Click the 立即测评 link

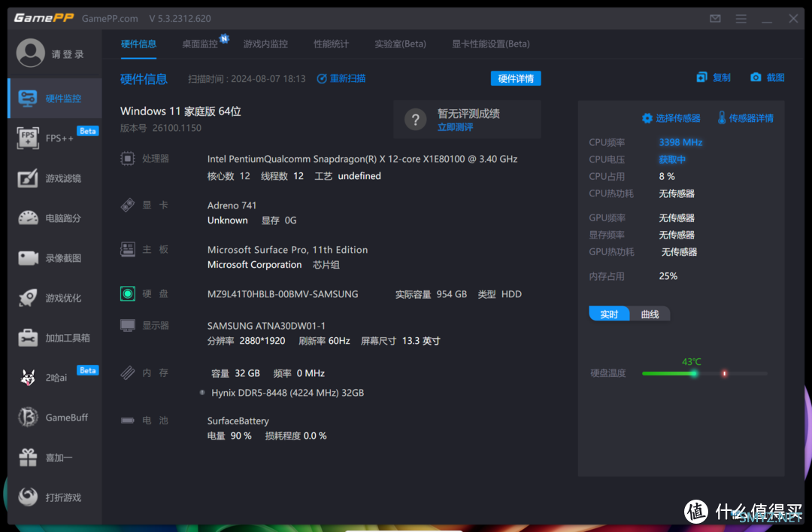[x=455, y=128]
